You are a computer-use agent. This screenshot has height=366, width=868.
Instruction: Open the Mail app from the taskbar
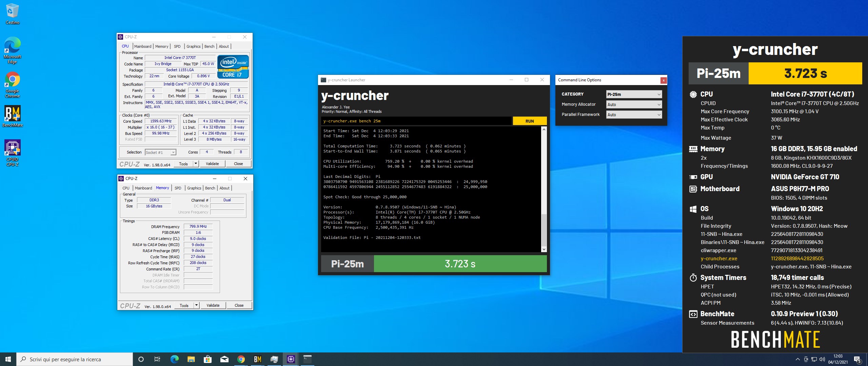click(224, 359)
